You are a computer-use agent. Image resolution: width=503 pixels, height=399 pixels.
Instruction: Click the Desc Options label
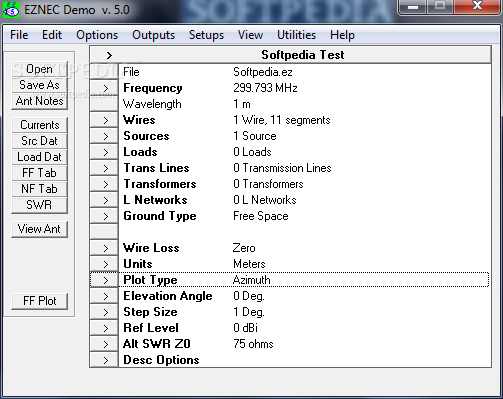(161, 360)
